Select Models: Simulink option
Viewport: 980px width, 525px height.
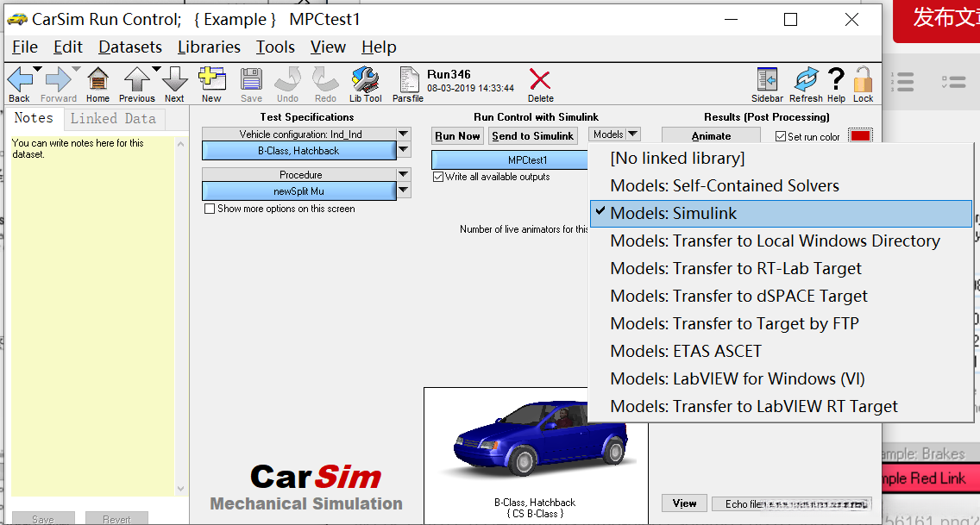pyautogui.click(x=782, y=214)
